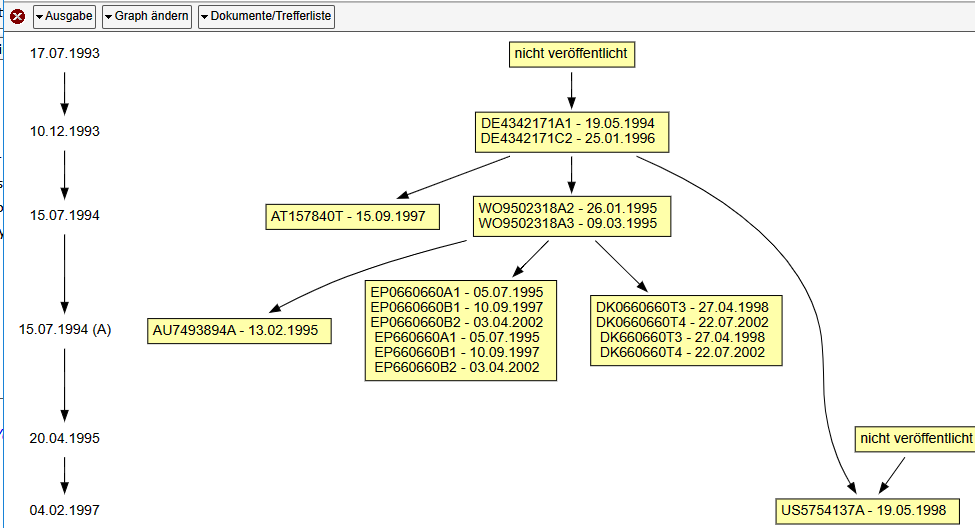Select the 'nicht veröffentlicht' node above US5754137A
Viewport: 975px width, 528px height.
click(915, 438)
